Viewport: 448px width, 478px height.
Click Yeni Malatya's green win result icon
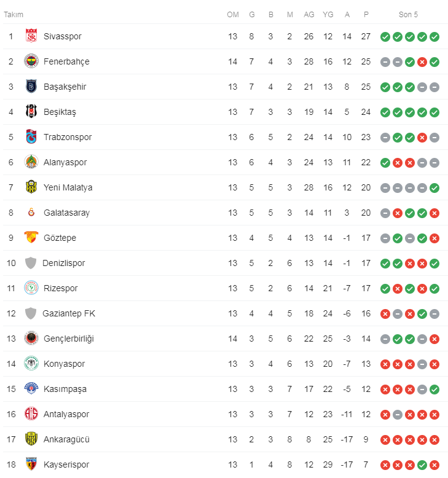(x=434, y=187)
